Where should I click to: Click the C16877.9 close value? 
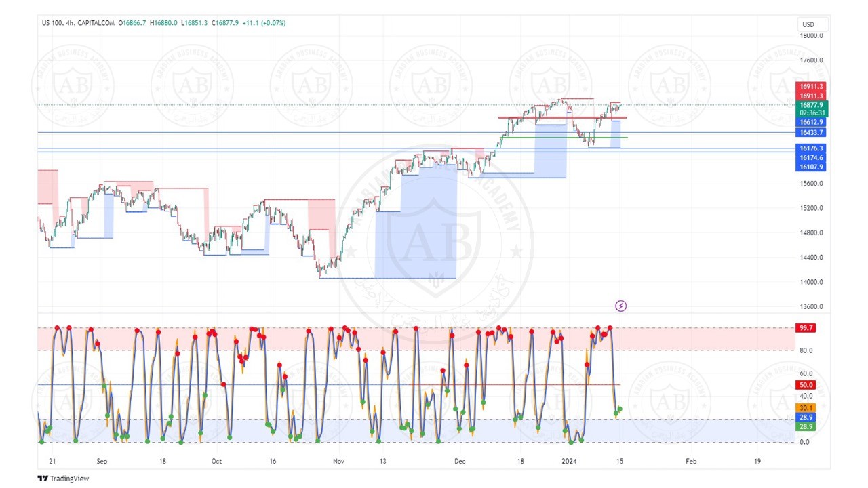[x=225, y=23]
